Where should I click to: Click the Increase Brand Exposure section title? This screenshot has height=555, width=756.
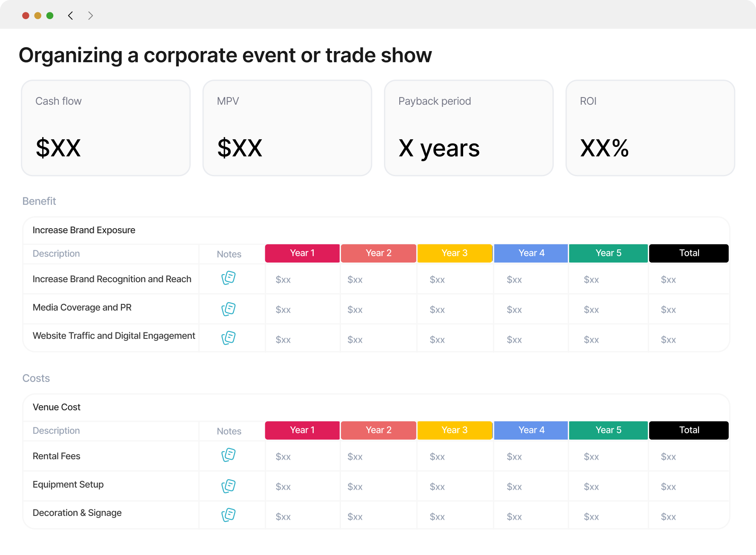click(84, 230)
